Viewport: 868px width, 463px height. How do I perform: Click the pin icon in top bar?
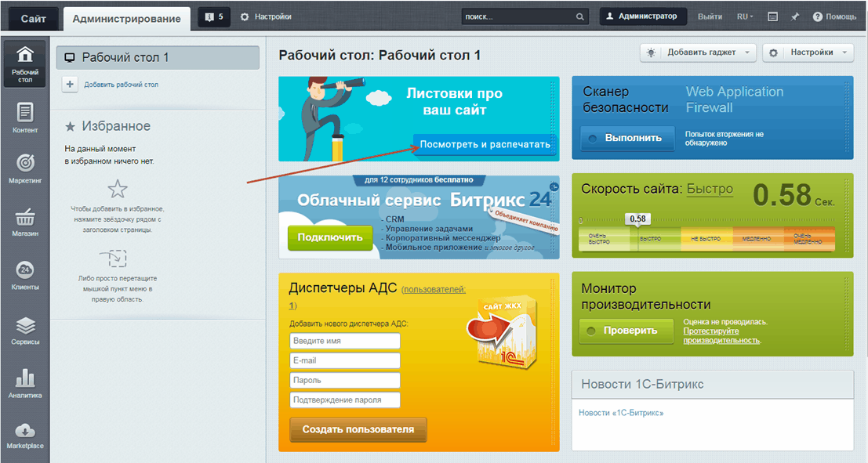pos(795,17)
